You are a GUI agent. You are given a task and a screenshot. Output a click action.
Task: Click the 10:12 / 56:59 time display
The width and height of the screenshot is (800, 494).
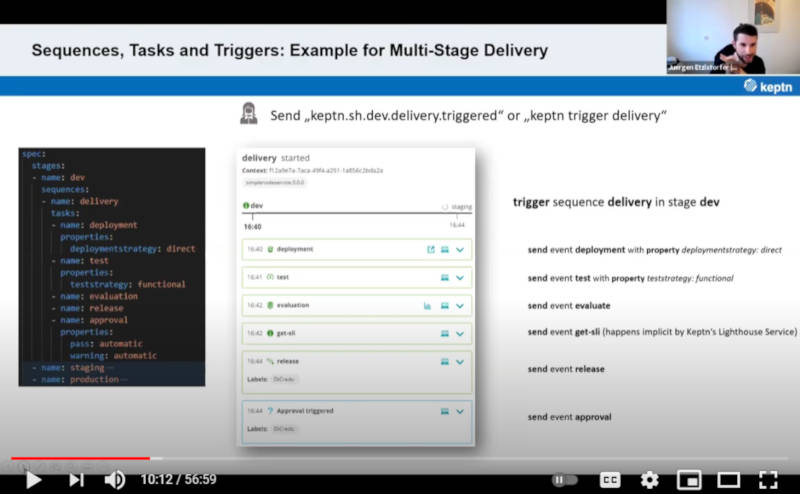pyautogui.click(x=179, y=480)
